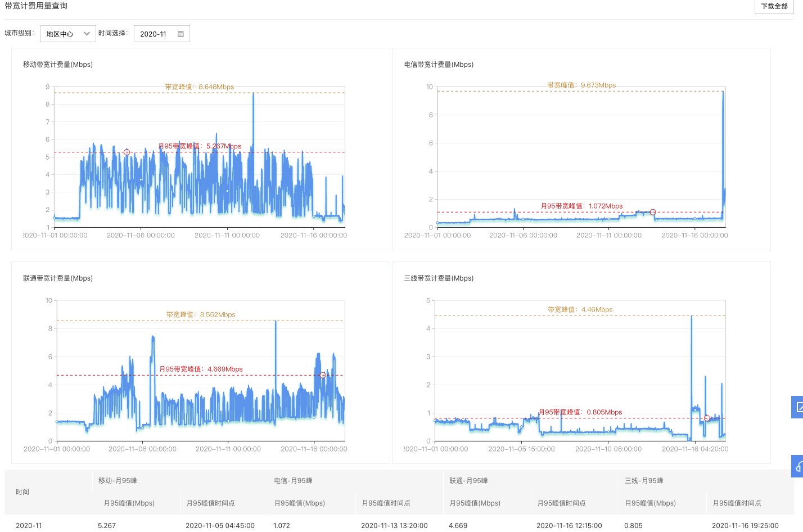Screen dimensions: 803x532
Task: Click the 2020-11-13 13:20:00 cell
Action: coord(394,526)
